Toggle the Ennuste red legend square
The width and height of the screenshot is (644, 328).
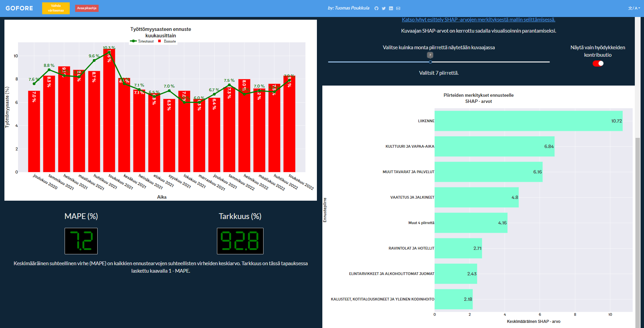(x=159, y=41)
